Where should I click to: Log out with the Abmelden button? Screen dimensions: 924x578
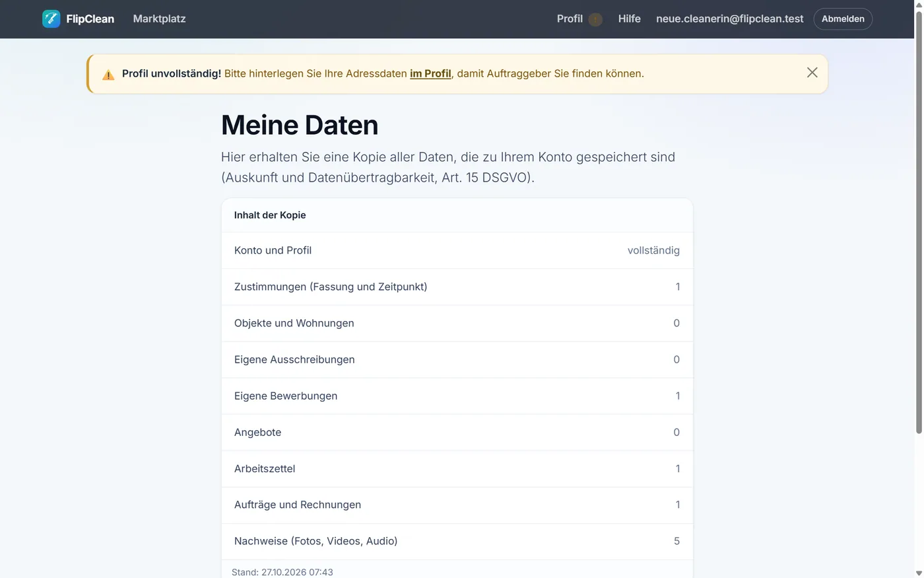click(843, 19)
